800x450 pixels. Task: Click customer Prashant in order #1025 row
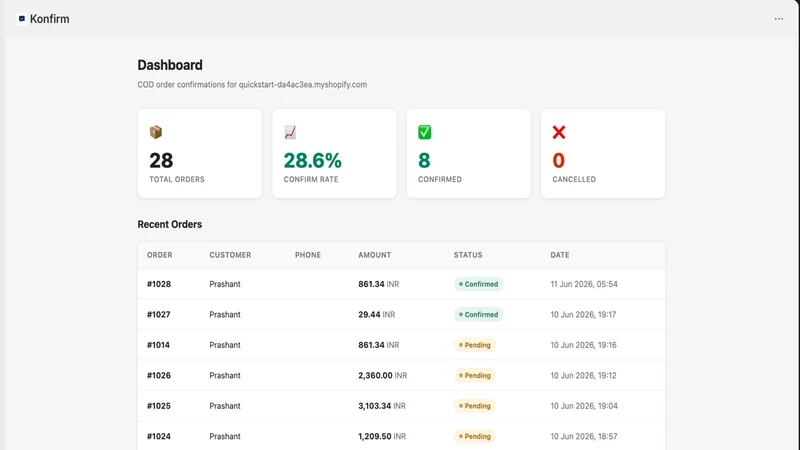pyautogui.click(x=224, y=406)
